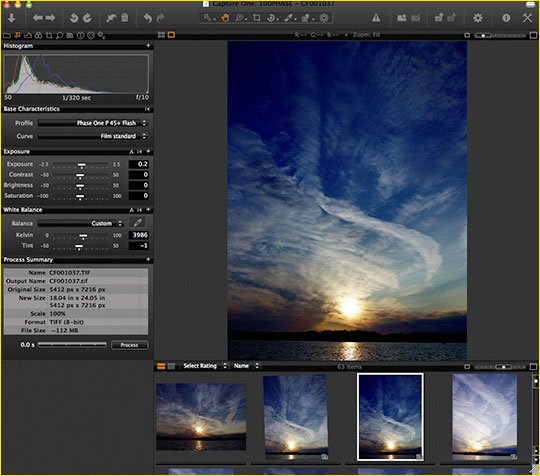
Task: Click the Exposure slider handle
Action: point(82,166)
